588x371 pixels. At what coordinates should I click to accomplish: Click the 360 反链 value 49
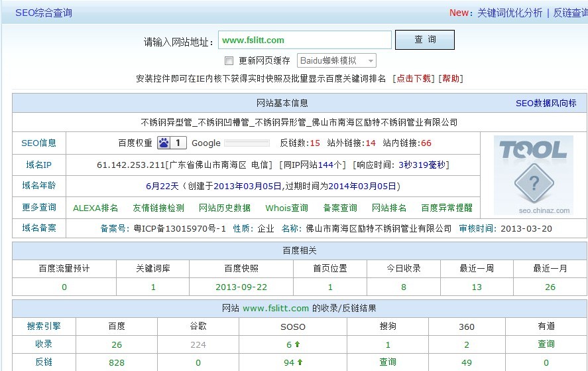tap(467, 363)
